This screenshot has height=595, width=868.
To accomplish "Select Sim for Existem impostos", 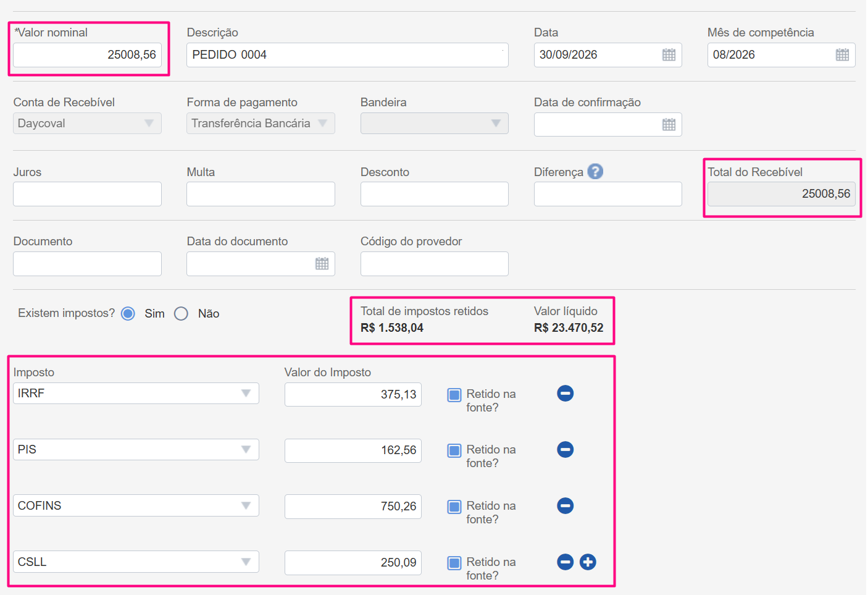I will point(128,314).
